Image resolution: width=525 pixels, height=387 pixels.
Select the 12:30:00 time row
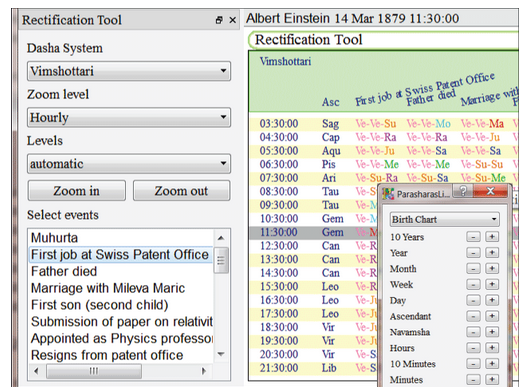(x=313, y=246)
